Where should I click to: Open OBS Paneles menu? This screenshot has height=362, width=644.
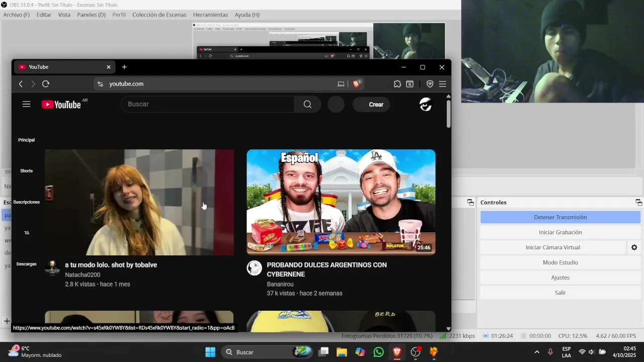pyautogui.click(x=91, y=15)
